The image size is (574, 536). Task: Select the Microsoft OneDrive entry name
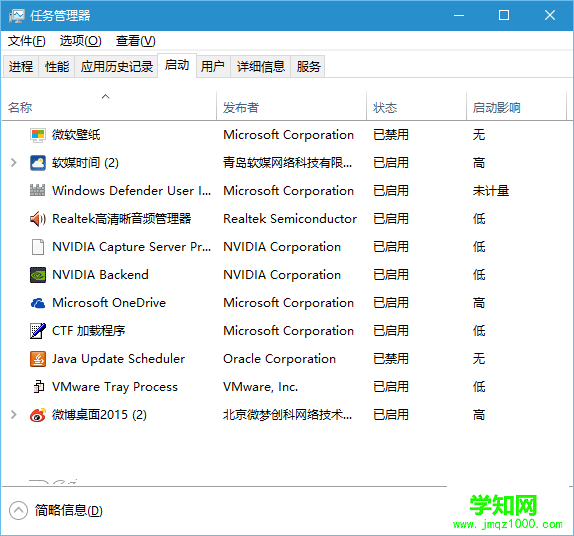(109, 303)
